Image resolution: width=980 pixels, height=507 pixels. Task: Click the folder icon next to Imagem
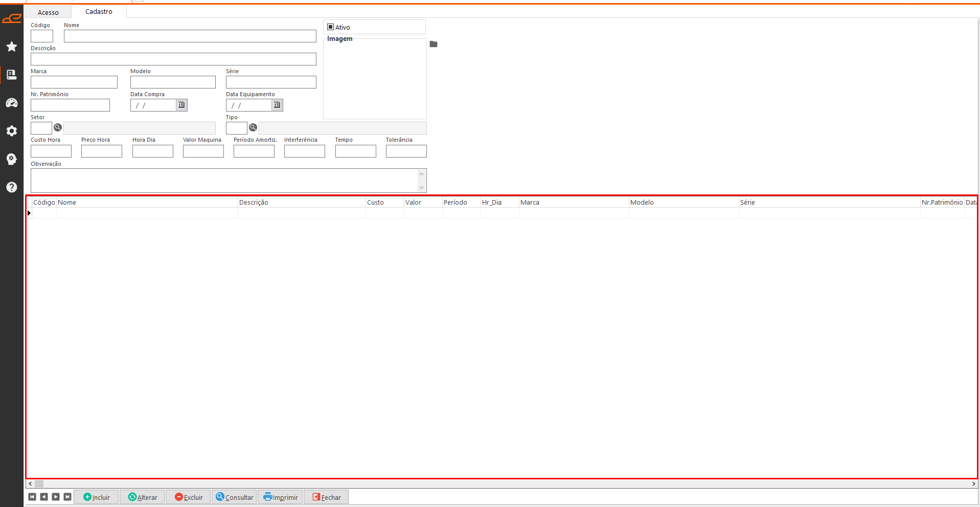point(434,45)
